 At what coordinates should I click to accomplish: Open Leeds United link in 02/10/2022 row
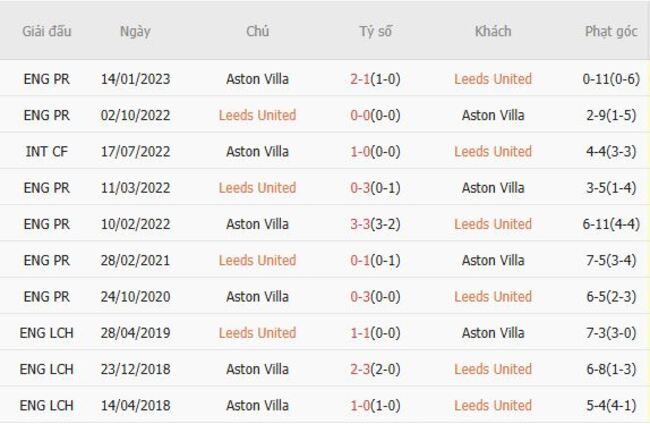tap(257, 115)
